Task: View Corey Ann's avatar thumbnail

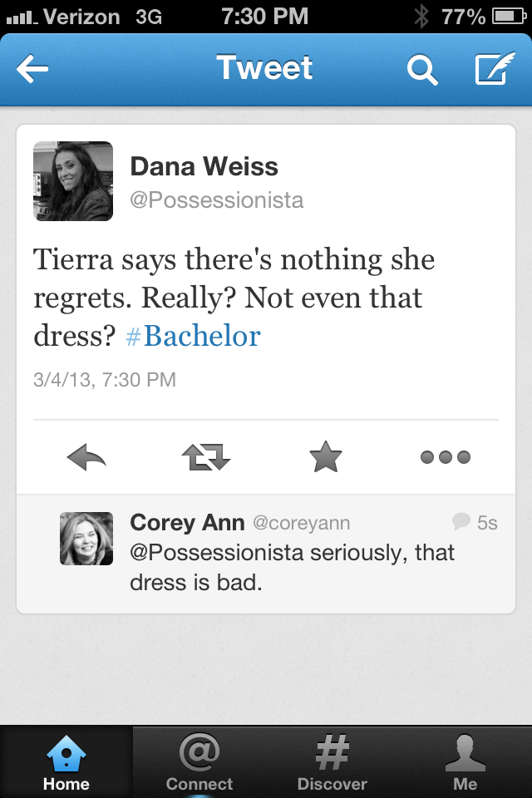Action: click(86, 539)
